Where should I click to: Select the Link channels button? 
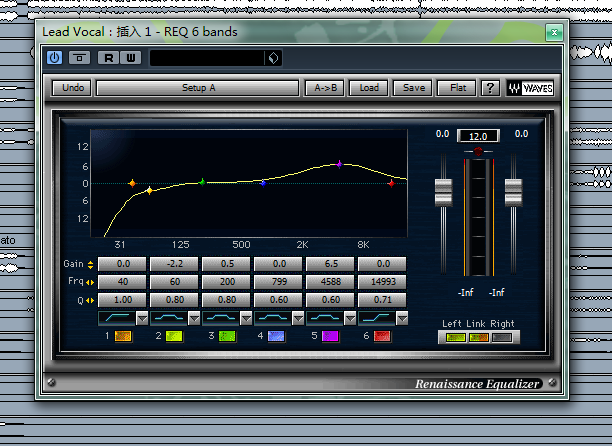click(x=479, y=338)
